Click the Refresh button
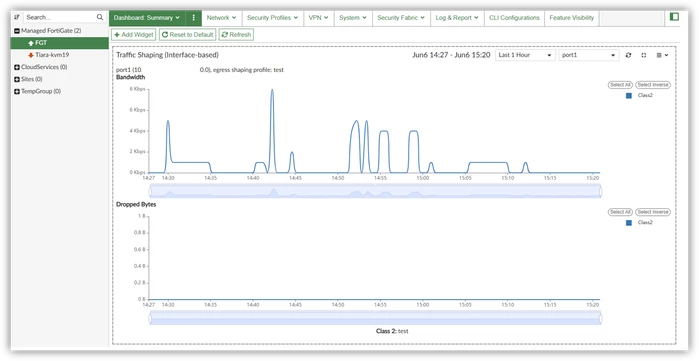 click(236, 35)
